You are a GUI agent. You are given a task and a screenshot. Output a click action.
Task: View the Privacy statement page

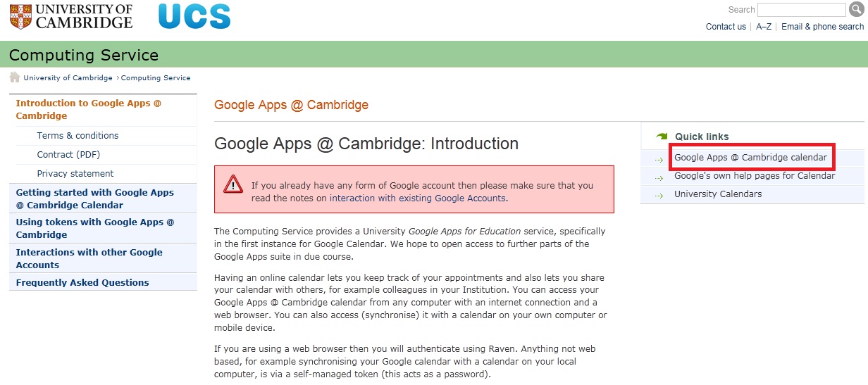(x=75, y=174)
